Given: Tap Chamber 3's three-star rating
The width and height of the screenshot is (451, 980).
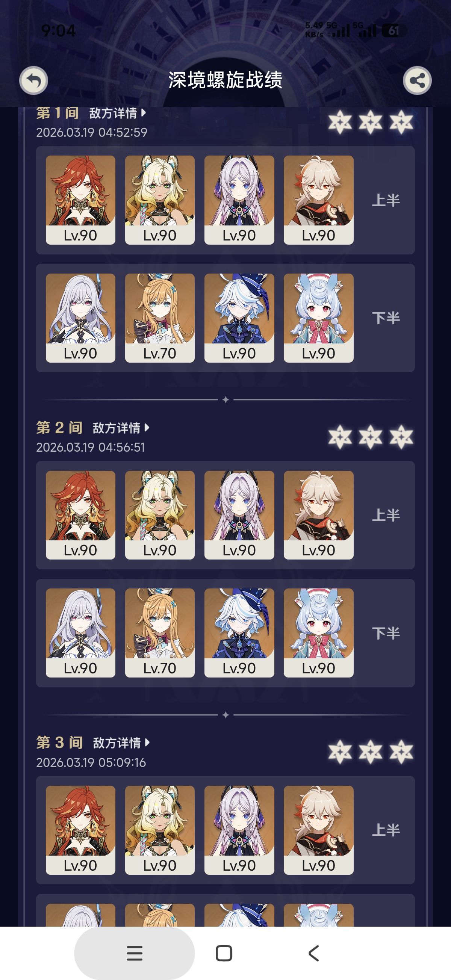Looking at the screenshot, I should 371,752.
